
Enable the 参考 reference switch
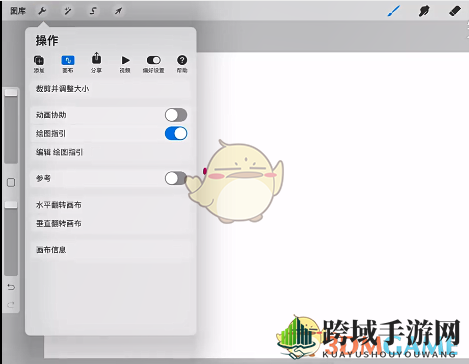point(176,178)
